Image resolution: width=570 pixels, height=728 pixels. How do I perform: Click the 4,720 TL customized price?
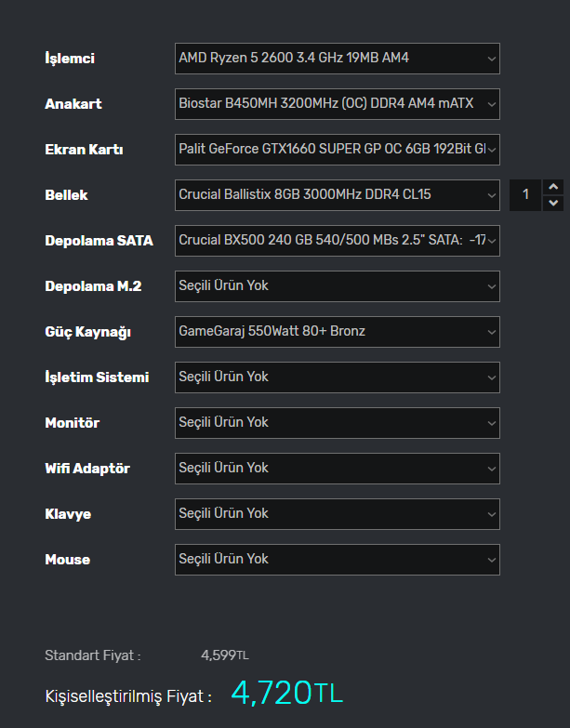click(x=286, y=694)
